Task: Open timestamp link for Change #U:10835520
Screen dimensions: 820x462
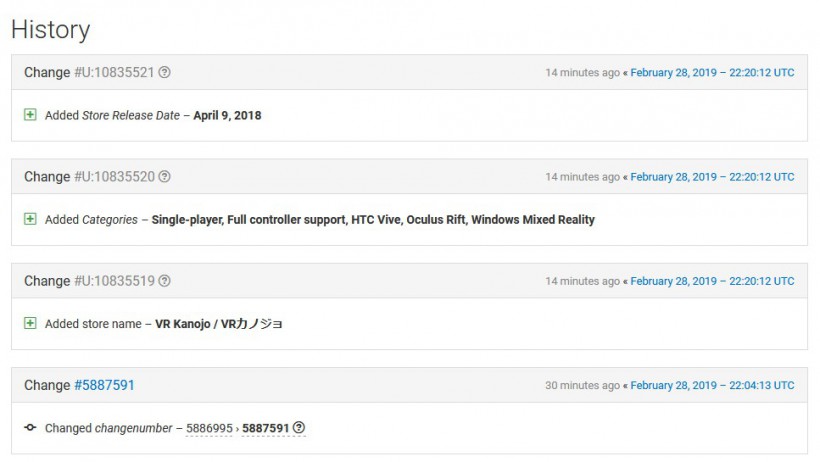Action: [712, 177]
